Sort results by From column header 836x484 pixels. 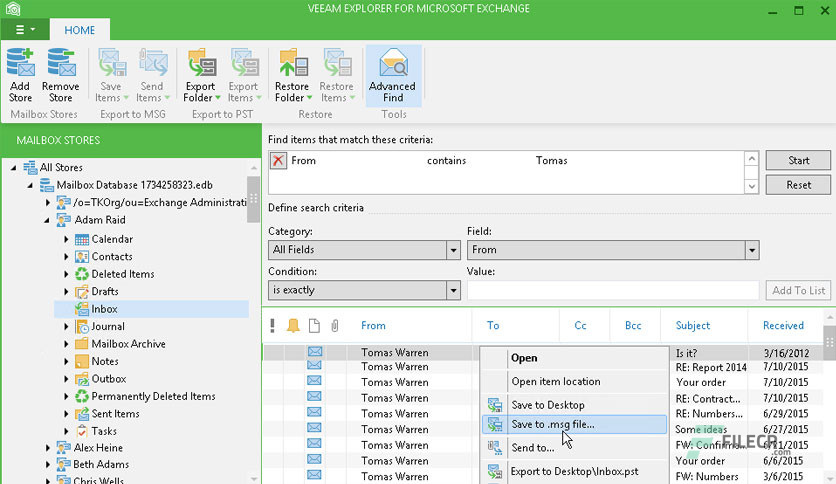373,325
